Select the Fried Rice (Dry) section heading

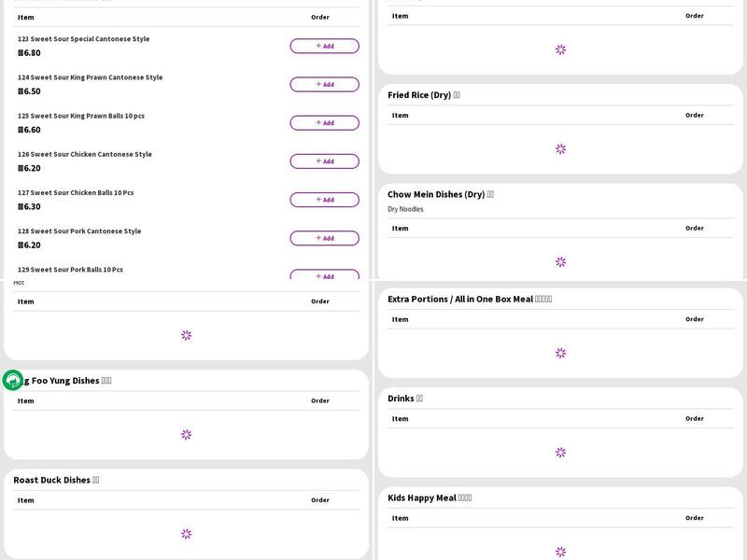coord(419,95)
